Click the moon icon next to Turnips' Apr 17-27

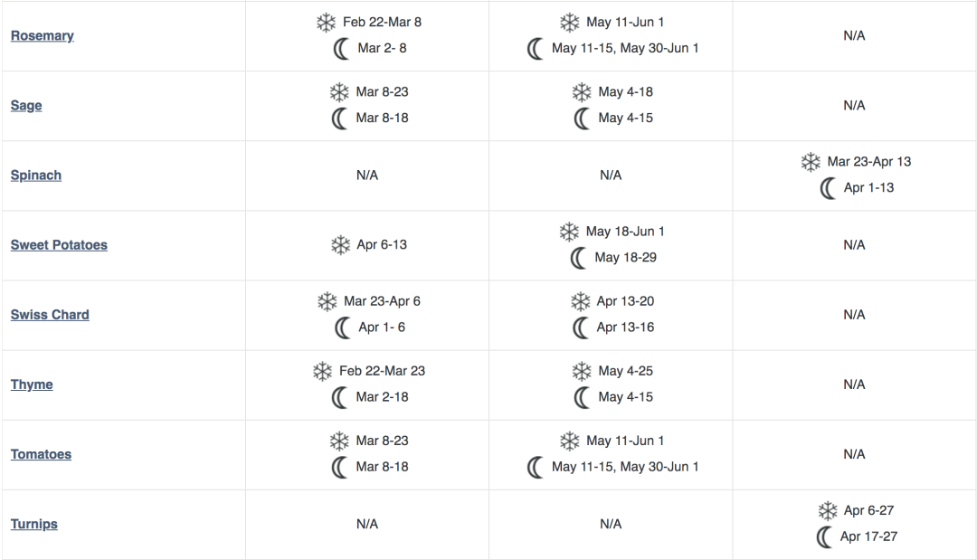coord(824,537)
